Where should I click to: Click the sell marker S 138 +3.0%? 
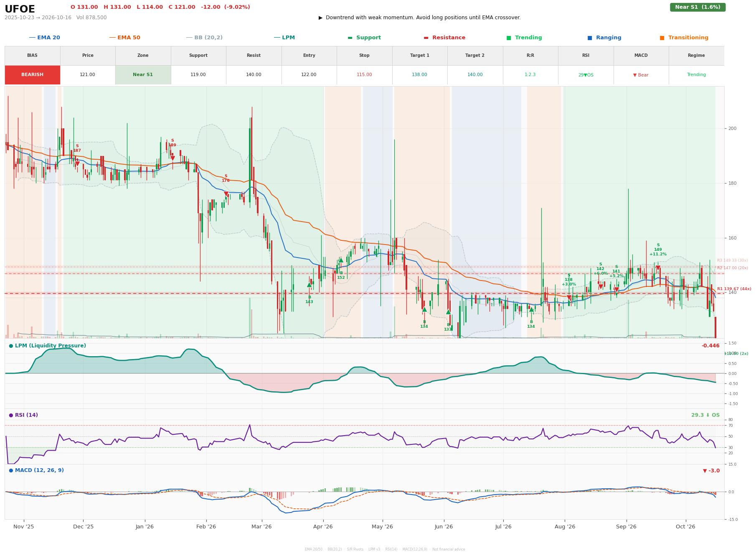click(x=569, y=298)
